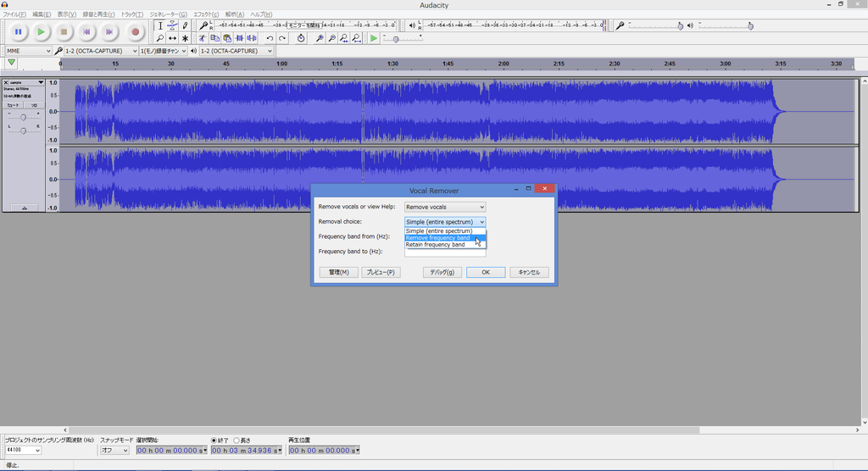Click the Zoom Out magnifier icon
The height and width of the screenshot is (471, 868).
(x=331, y=38)
